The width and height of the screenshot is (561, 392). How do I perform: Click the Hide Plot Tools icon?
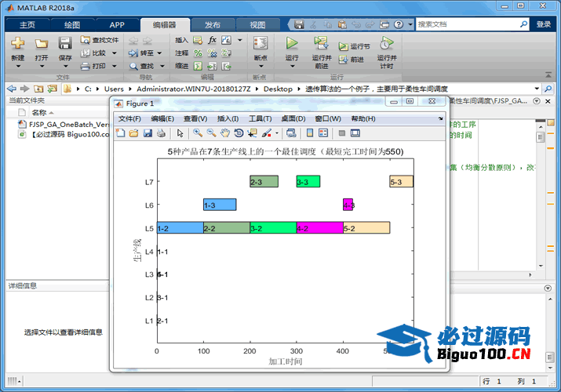pyautogui.click(x=341, y=133)
